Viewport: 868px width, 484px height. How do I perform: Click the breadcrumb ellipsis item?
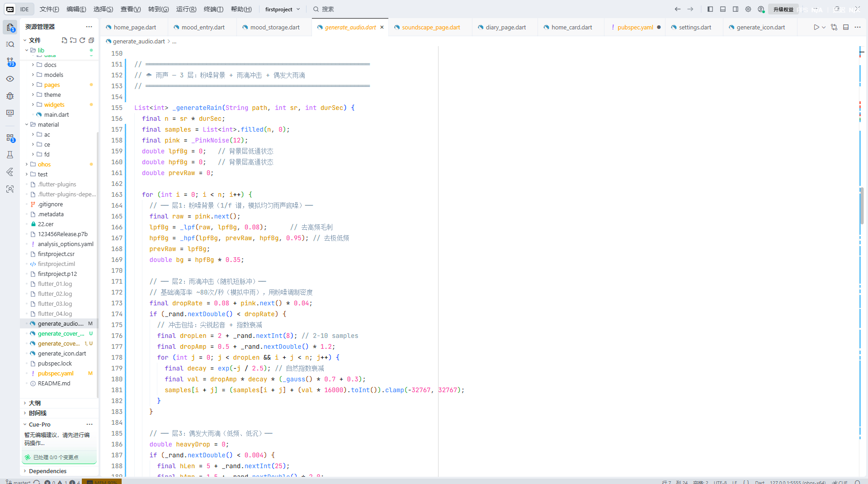[x=175, y=41]
